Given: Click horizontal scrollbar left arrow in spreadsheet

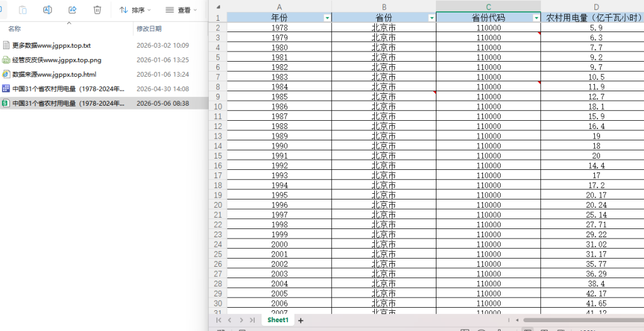Looking at the screenshot, I should [518, 320].
